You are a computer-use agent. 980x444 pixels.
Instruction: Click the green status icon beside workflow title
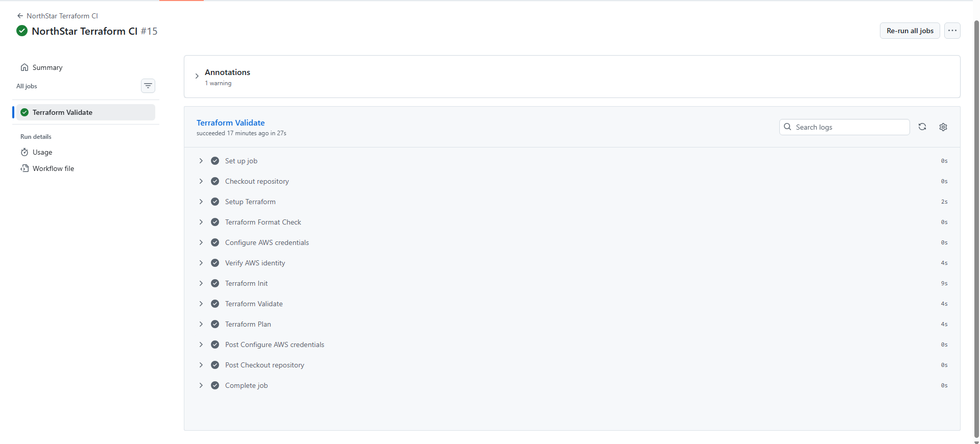(x=22, y=31)
